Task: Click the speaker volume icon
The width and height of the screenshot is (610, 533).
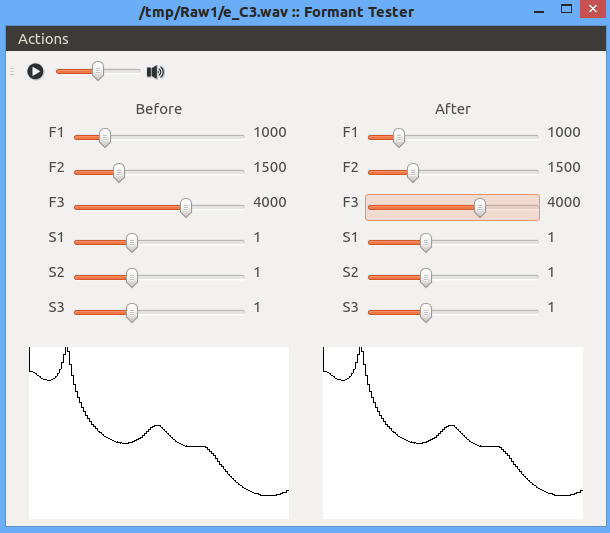Action: tap(155, 72)
